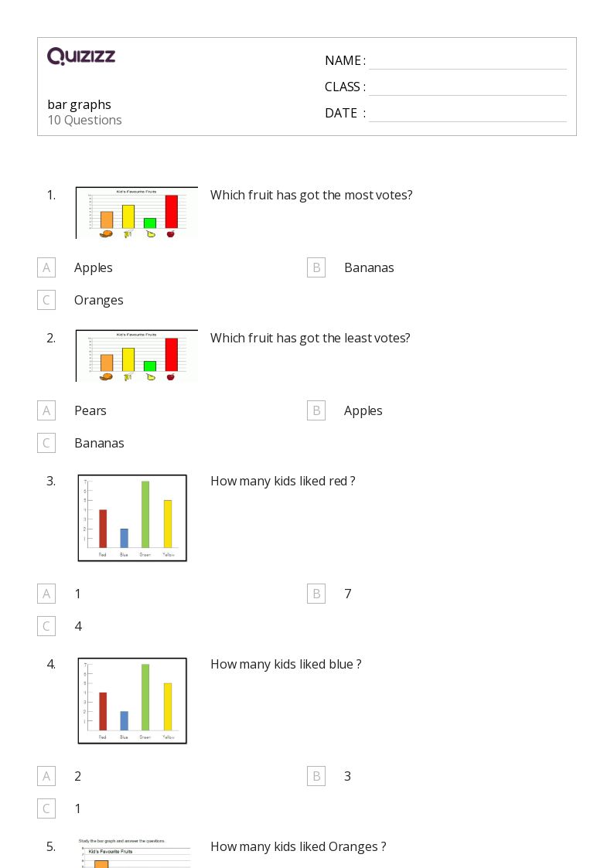Tick option C with answer 4 in question 3
This screenshot has height=868, width=614.
click(46, 626)
